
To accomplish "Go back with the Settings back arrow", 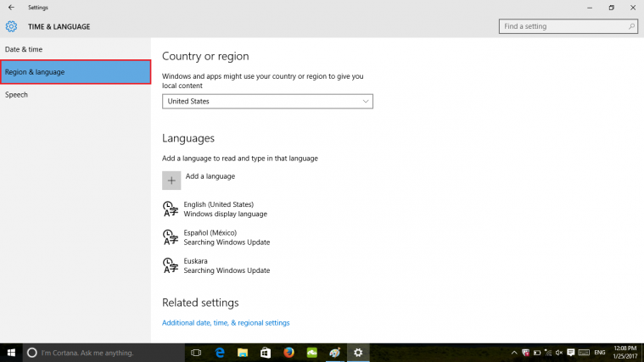I will pyautogui.click(x=11, y=8).
